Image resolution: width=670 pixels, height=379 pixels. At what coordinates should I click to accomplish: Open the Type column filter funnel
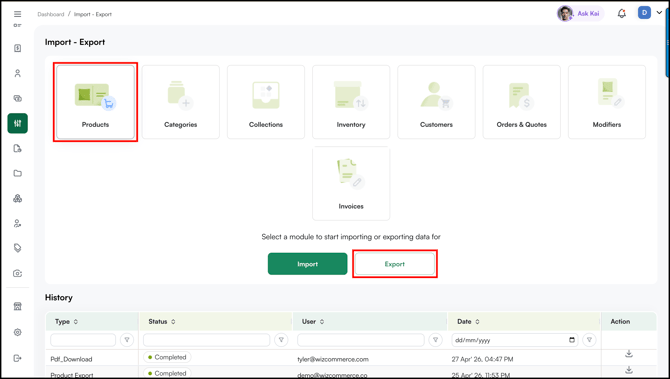(x=127, y=340)
